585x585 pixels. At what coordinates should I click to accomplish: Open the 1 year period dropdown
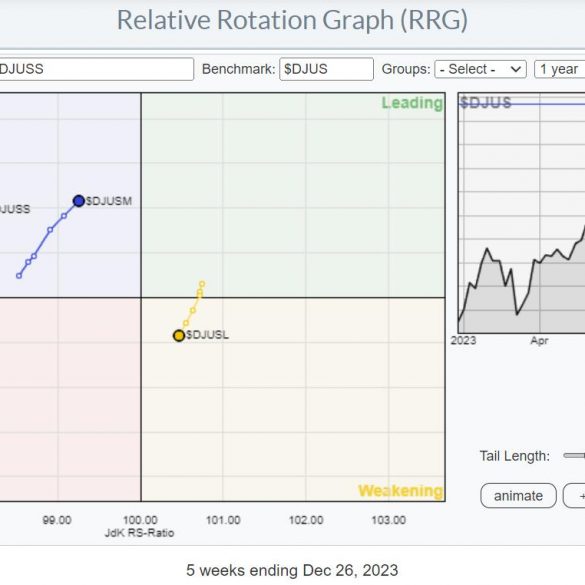(x=560, y=69)
